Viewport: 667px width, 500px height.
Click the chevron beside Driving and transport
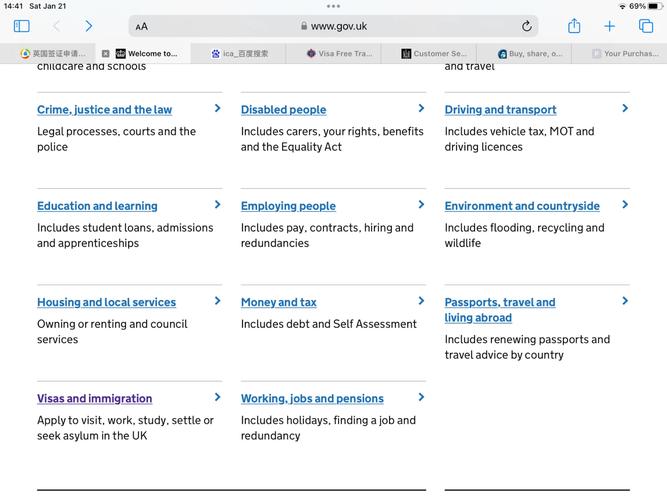pos(625,108)
